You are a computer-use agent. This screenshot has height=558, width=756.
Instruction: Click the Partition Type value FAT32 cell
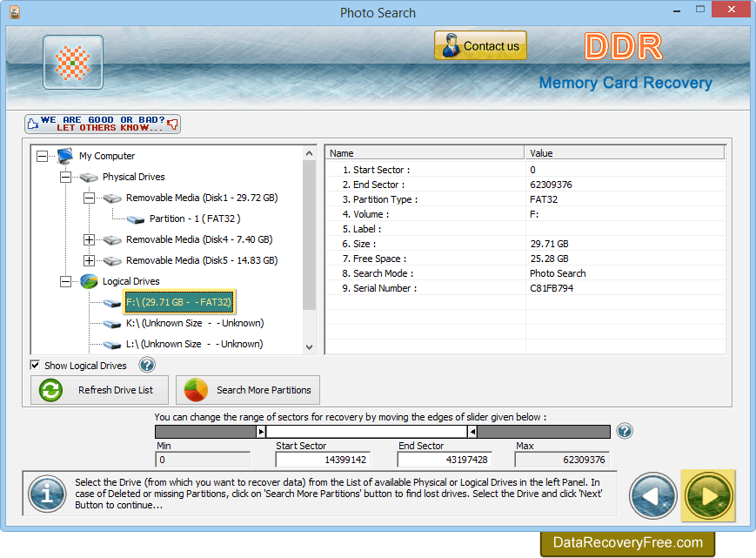pyautogui.click(x=626, y=199)
